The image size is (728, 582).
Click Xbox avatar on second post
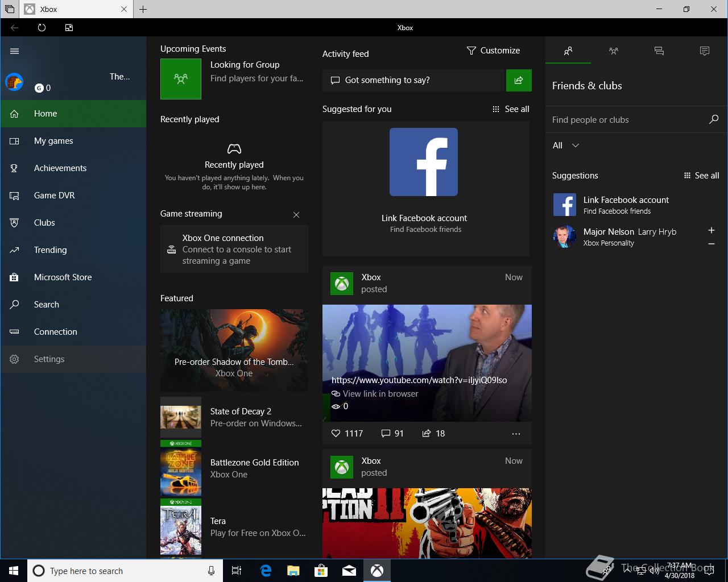(342, 467)
